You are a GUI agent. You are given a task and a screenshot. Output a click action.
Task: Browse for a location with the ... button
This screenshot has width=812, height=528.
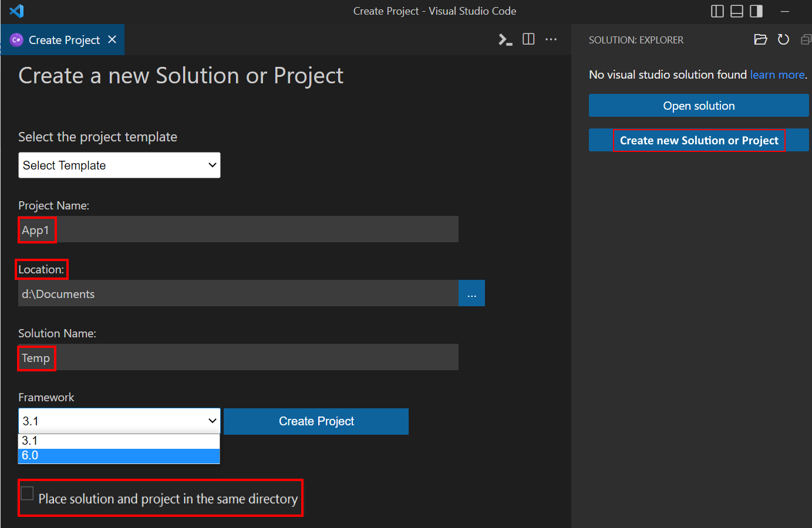click(471, 293)
